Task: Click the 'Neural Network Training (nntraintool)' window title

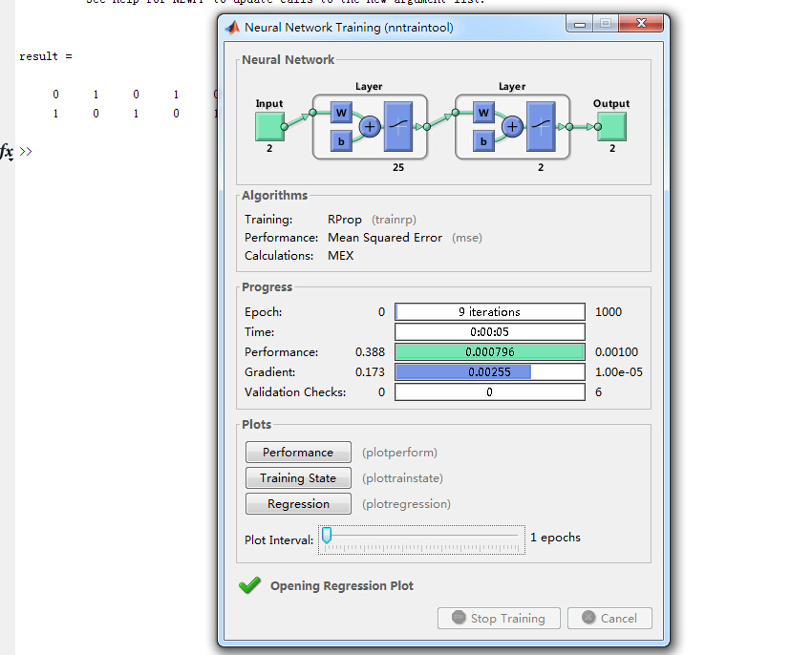Action: (x=349, y=28)
